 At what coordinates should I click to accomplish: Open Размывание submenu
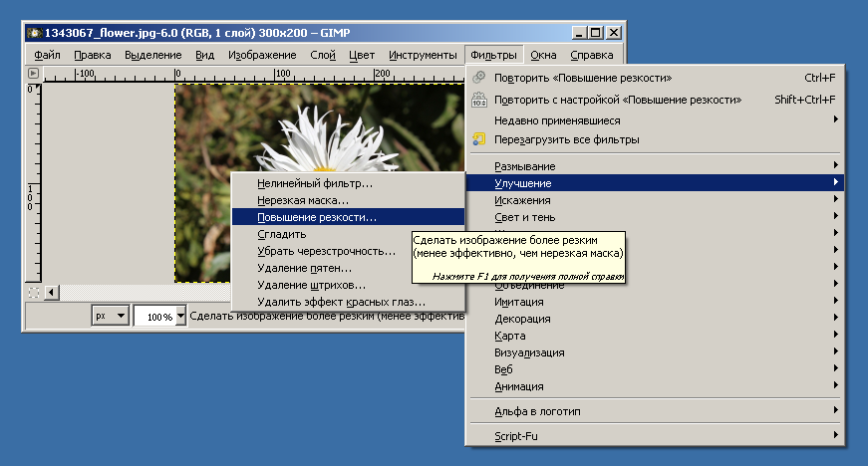point(655,166)
